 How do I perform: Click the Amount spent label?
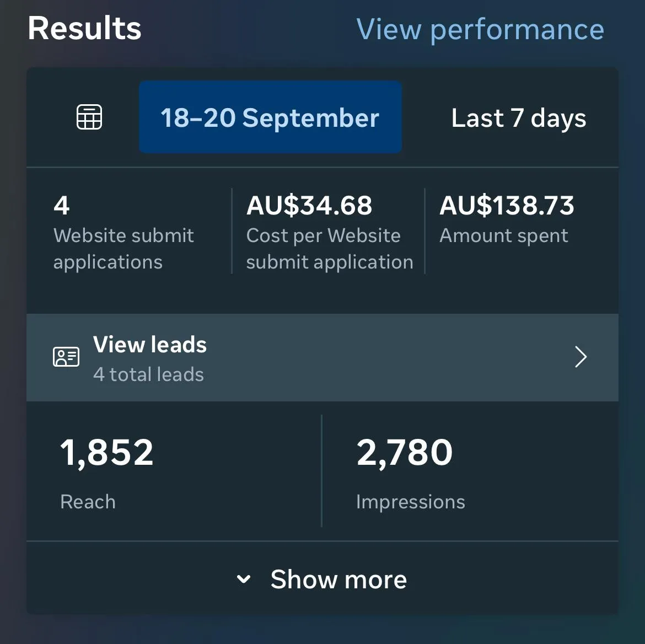coord(503,236)
